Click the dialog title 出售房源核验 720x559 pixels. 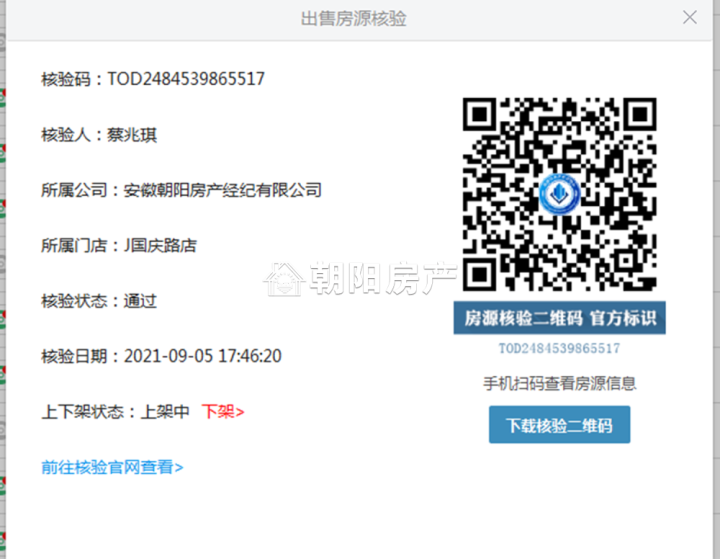coord(354,19)
